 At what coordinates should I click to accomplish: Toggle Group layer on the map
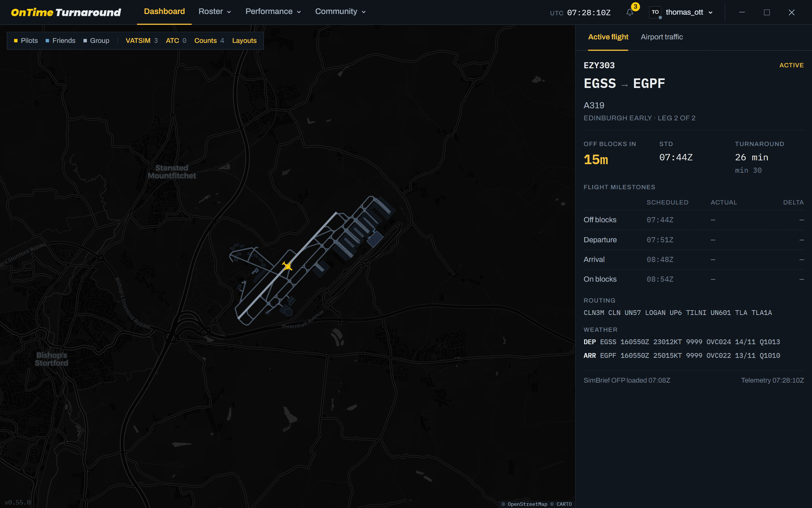click(96, 41)
